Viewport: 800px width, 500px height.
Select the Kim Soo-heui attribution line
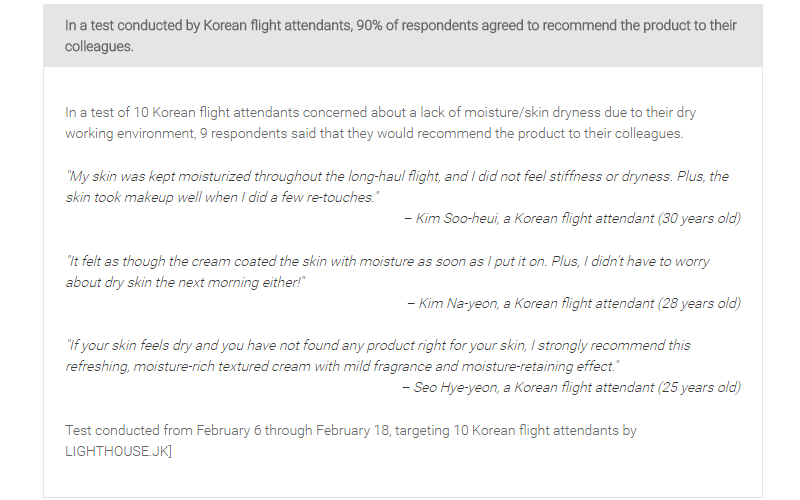coord(572,218)
